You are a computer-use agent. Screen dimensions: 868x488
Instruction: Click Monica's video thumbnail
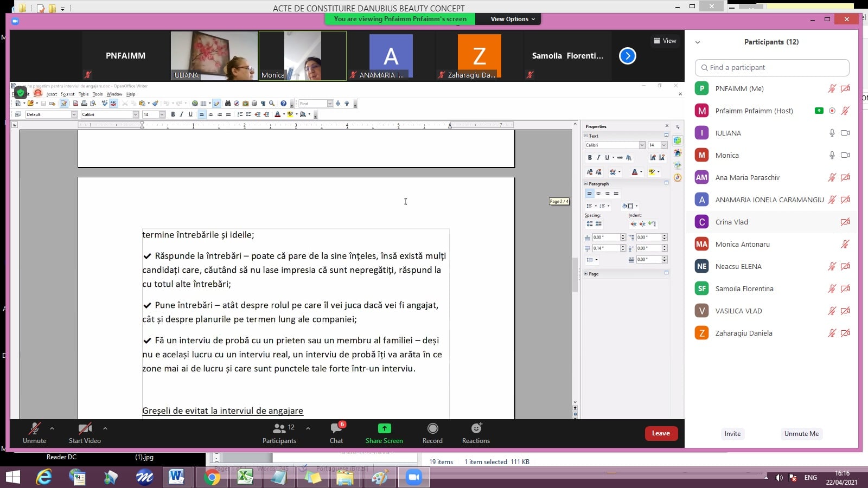tap(302, 56)
